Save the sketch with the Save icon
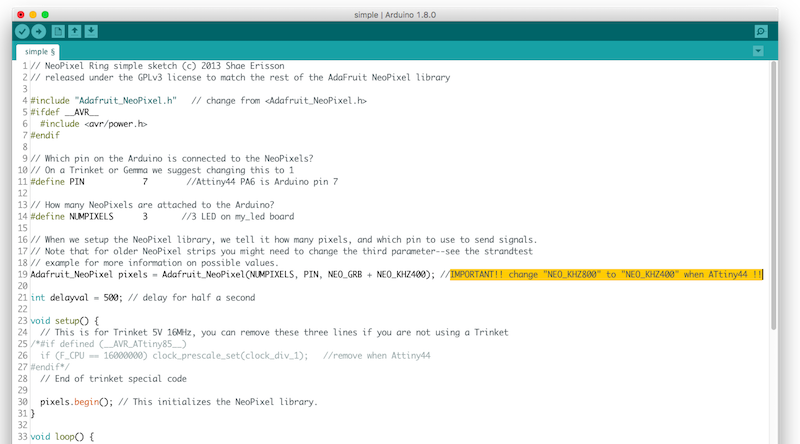This screenshot has width=800, height=444. tap(91, 32)
